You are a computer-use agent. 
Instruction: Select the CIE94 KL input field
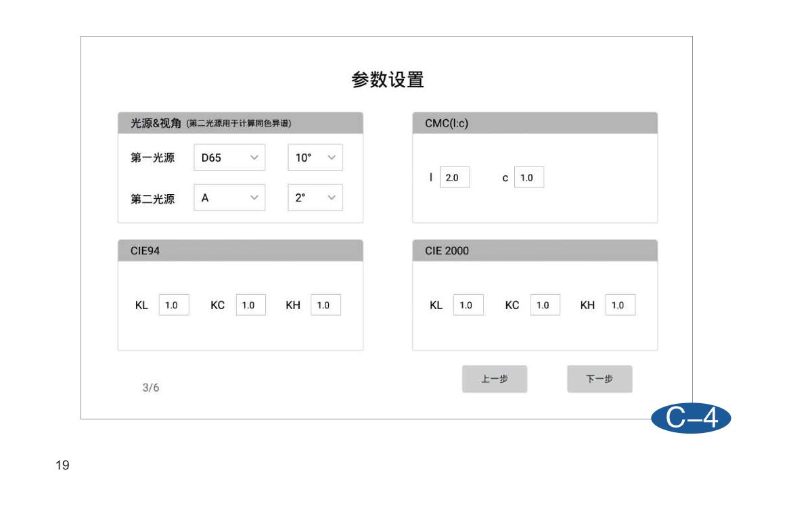[x=173, y=305]
